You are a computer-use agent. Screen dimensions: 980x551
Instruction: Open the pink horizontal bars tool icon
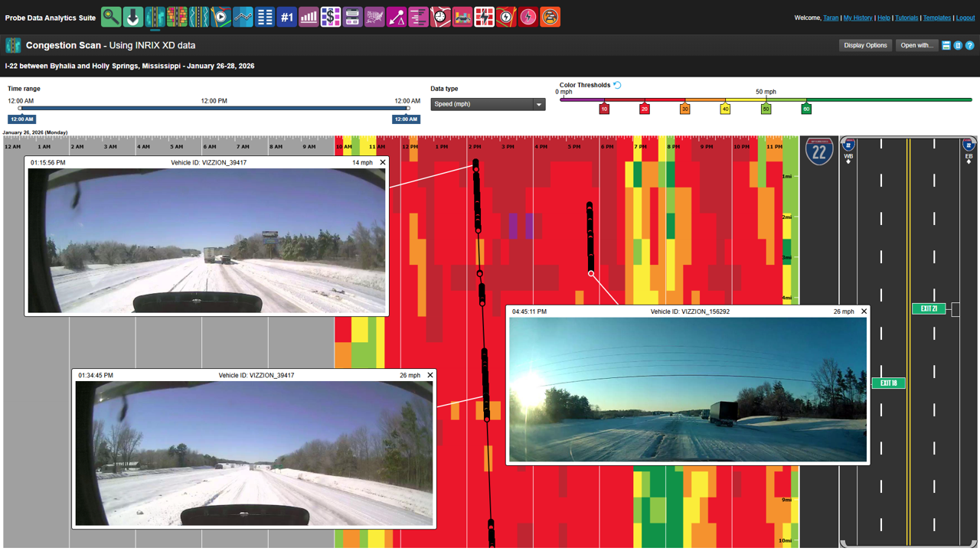click(419, 17)
